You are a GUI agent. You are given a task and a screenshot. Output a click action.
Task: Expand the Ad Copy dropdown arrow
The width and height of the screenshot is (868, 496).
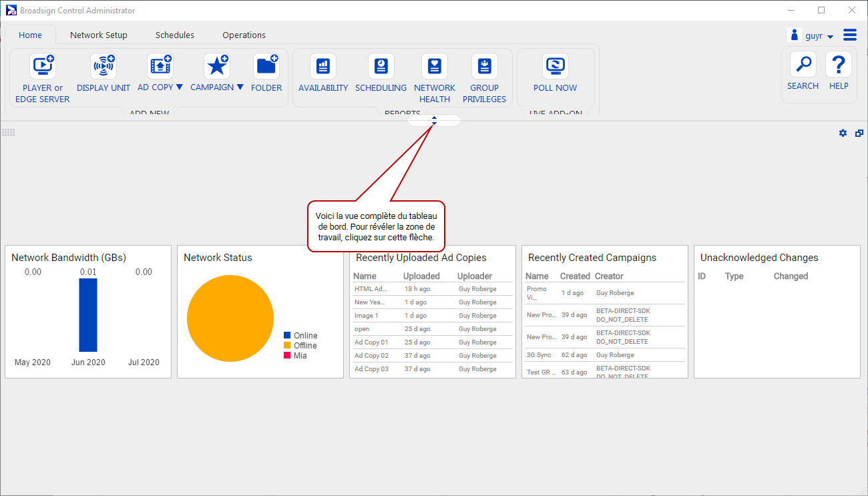(x=179, y=87)
